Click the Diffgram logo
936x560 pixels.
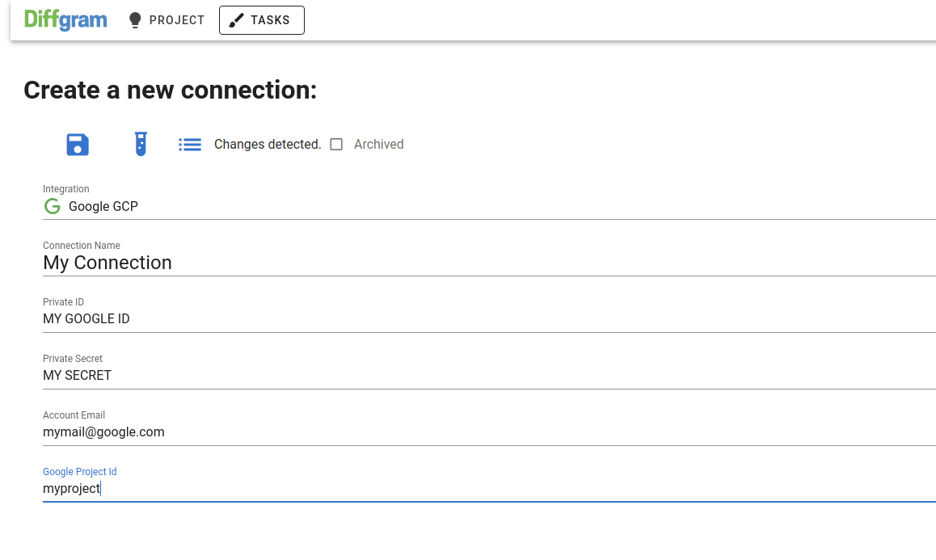click(65, 20)
